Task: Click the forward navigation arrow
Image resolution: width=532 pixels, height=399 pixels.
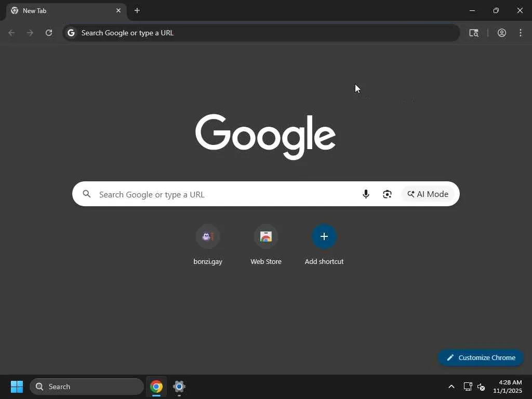Action: (30, 33)
